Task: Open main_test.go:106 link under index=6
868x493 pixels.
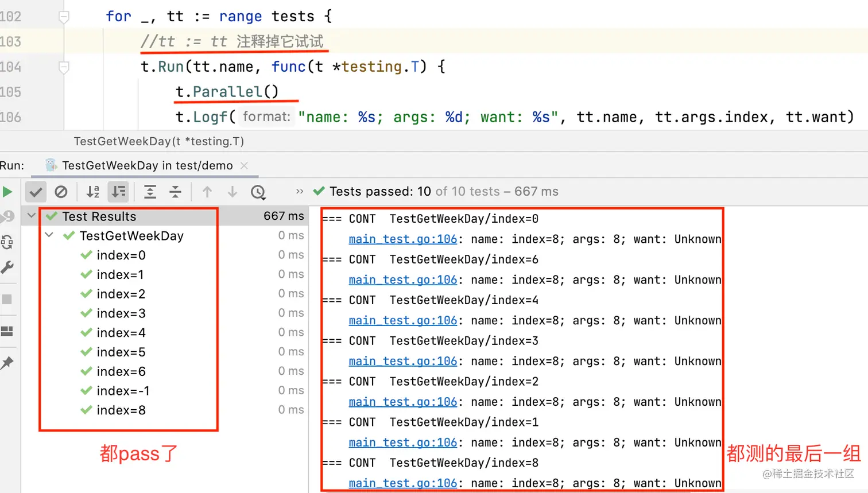Action: (x=403, y=280)
